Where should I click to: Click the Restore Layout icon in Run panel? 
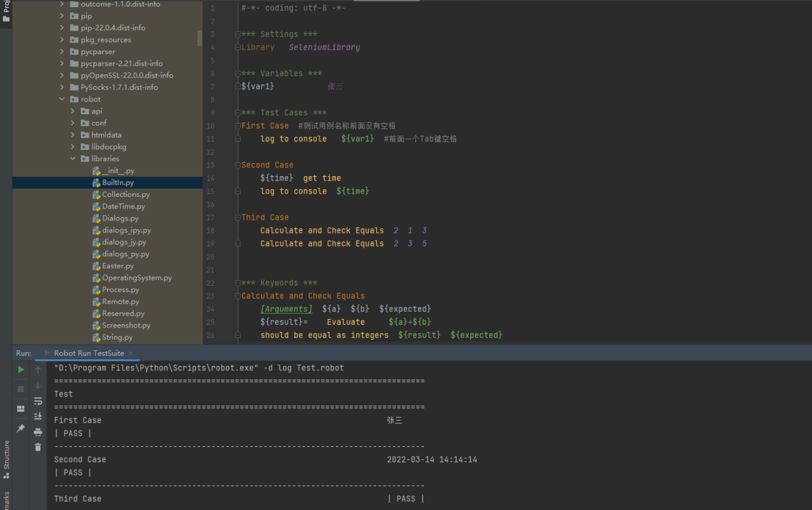coord(21,409)
